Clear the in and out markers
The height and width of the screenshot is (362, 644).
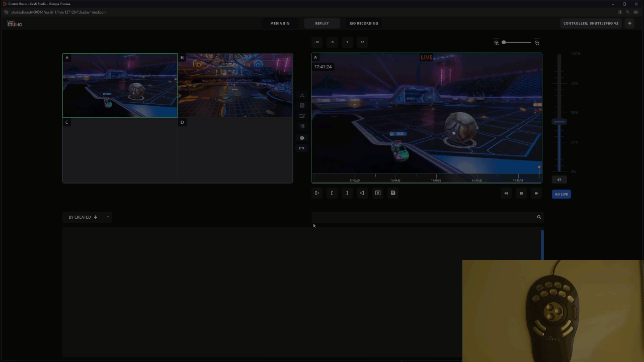point(378,193)
